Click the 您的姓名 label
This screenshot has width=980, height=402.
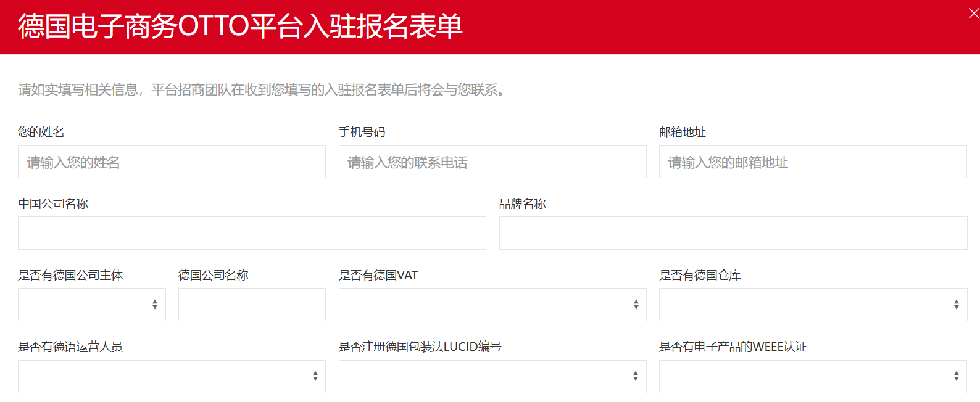pyautogui.click(x=41, y=132)
